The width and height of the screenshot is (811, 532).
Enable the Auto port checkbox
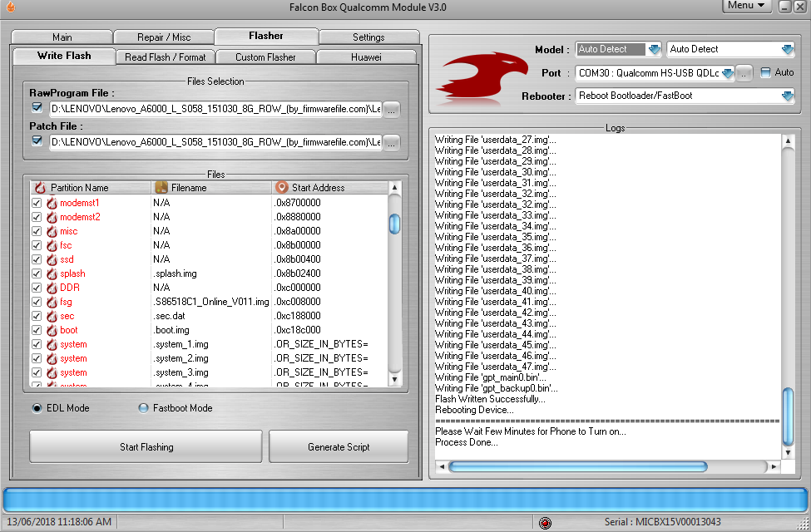[765, 72]
